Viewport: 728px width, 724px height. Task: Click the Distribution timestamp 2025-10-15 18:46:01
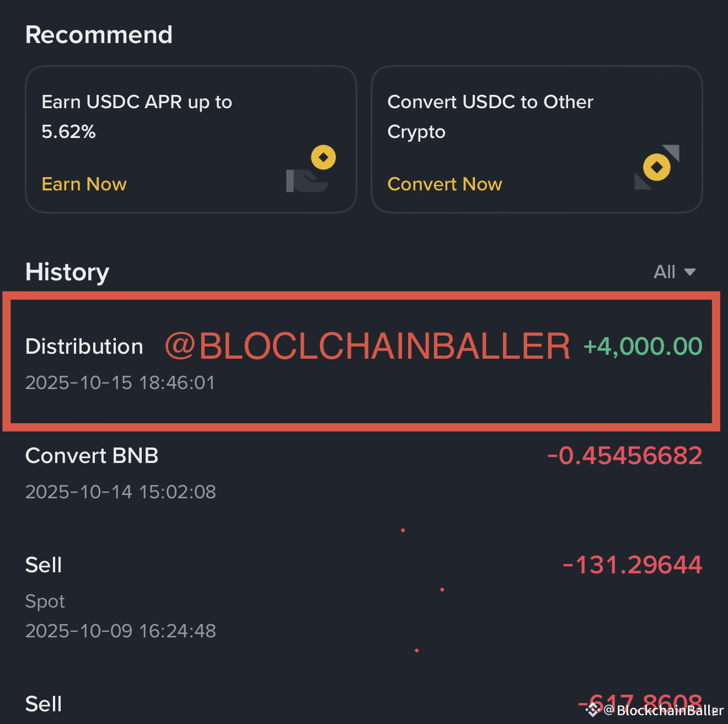coord(120,382)
